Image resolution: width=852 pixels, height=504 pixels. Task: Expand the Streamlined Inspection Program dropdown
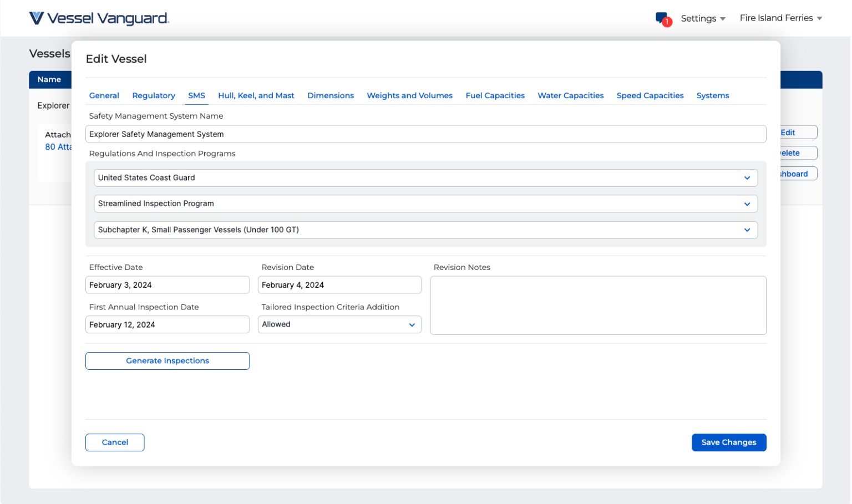coord(425,203)
